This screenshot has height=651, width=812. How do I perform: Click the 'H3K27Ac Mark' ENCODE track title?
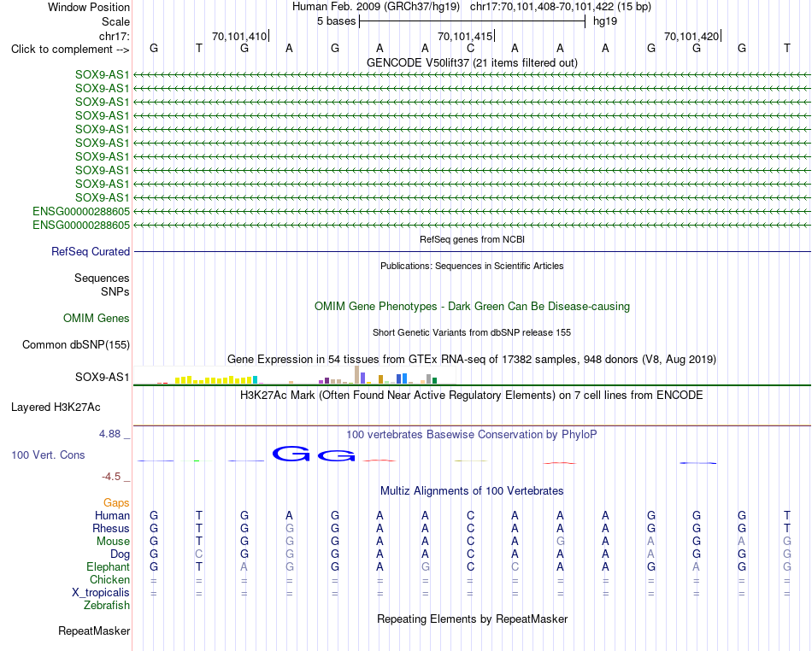pos(472,396)
